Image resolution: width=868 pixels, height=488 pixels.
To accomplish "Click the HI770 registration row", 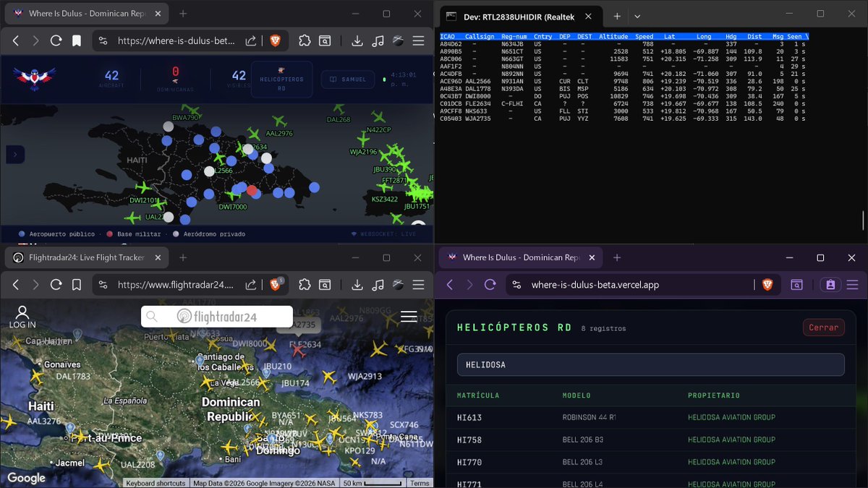I will [x=650, y=462].
